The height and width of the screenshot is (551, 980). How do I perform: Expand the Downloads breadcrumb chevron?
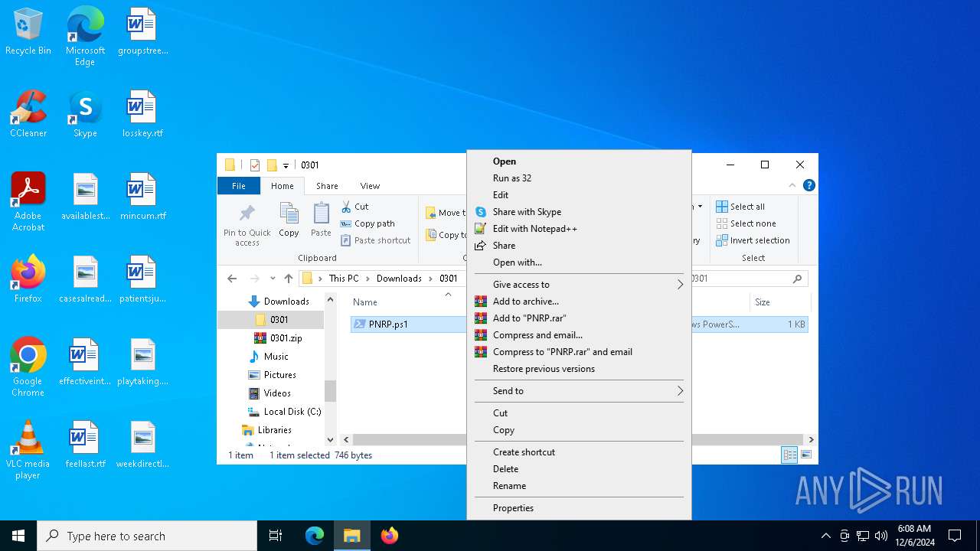click(x=431, y=279)
